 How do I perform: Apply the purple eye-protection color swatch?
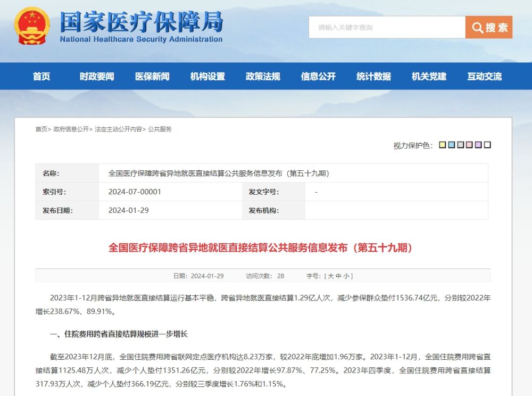(478, 145)
